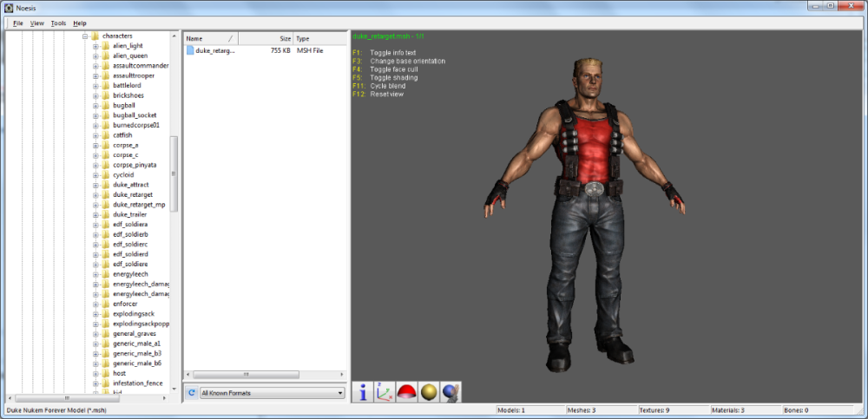
Task: Click the duke_retarget folder icon
Action: coord(105,195)
